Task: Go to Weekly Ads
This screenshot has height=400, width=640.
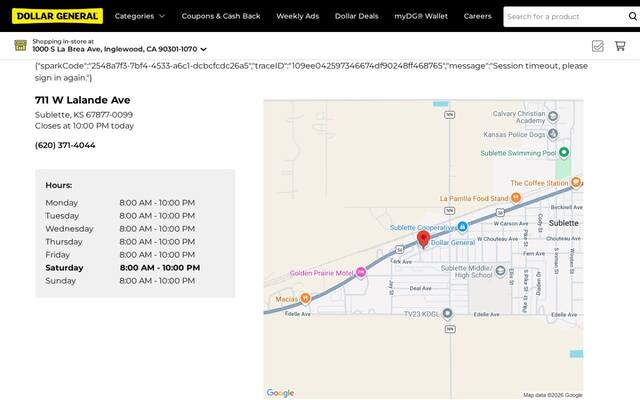Action: click(298, 16)
